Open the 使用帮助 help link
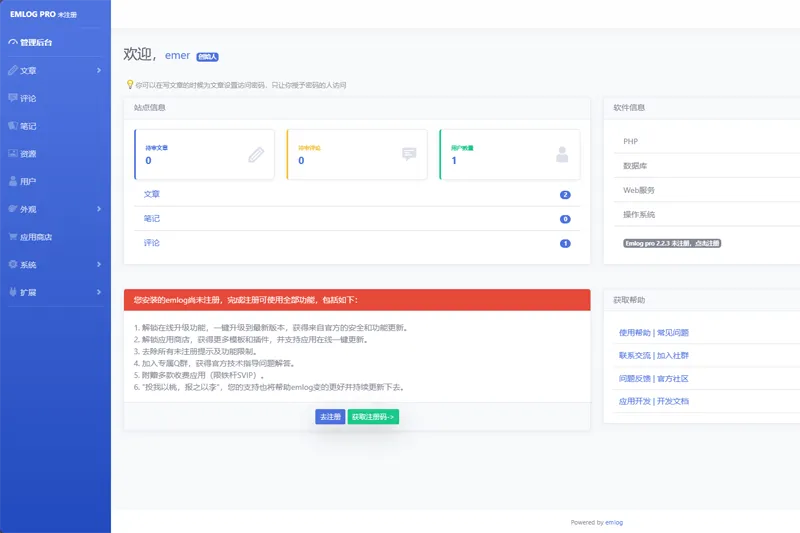 [x=633, y=332]
